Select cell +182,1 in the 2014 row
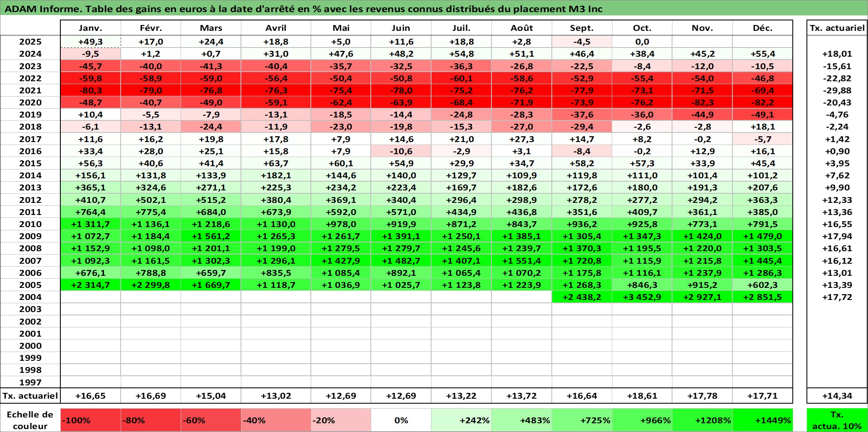The height and width of the screenshot is (432, 868). 276,175
